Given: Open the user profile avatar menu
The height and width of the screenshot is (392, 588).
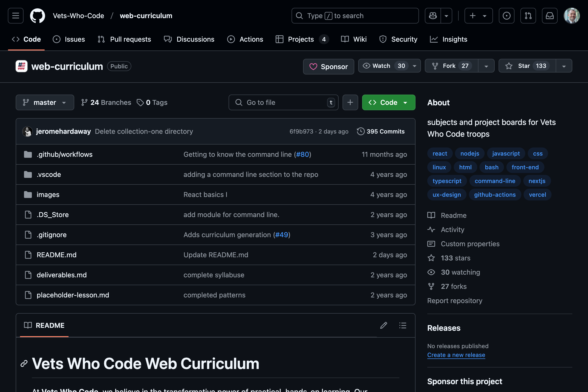Looking at the screenshot, I should [572, 16].
